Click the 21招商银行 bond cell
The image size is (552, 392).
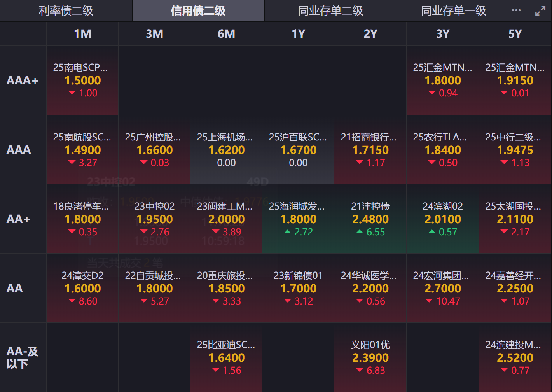coord(370,150)
